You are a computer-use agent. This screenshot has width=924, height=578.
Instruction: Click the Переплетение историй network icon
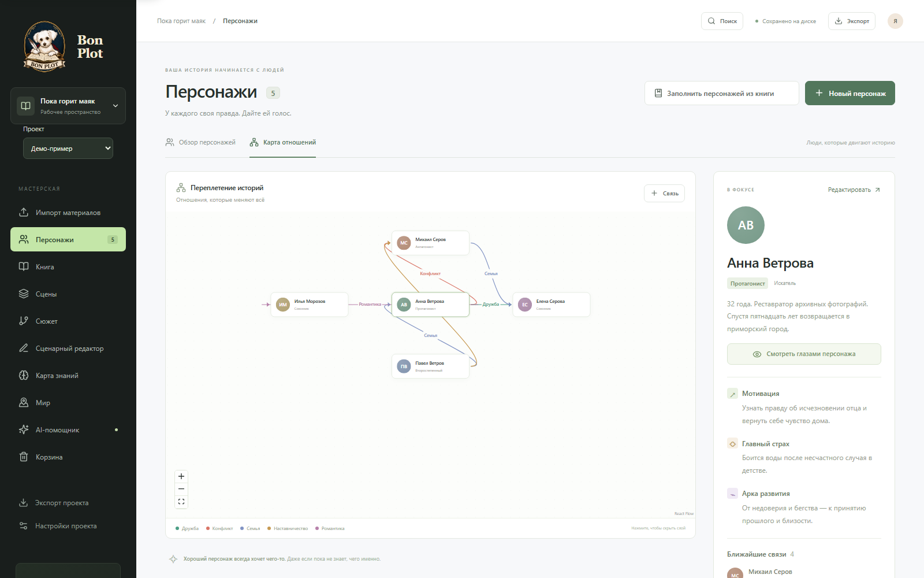point(181,188)
